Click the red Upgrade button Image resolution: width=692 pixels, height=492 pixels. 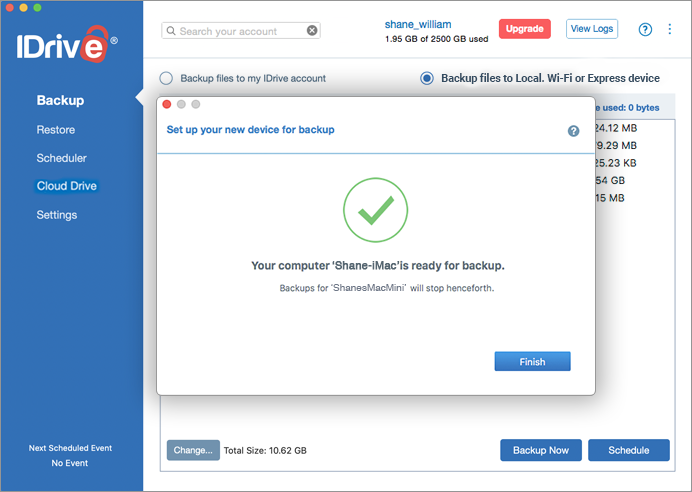pyautogui.click(x=525, y=29)
